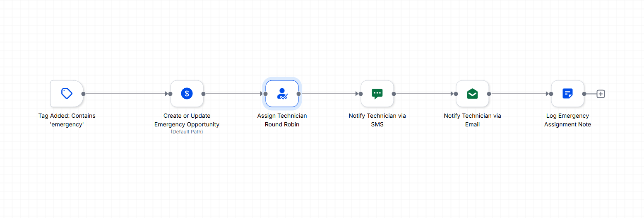Click the "Create or Update Emergency Opportunity" label
The image size is (644, 218).
click(x=187, y=120)
